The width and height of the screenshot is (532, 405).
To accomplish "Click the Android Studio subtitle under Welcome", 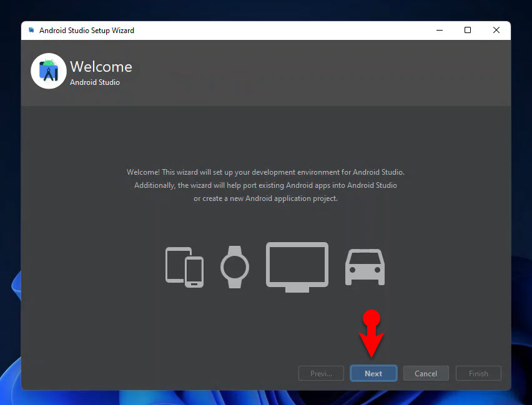I will (x=95, y=82).
